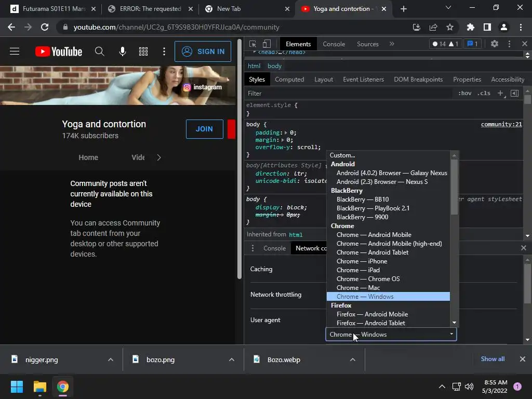Click the Filter styles input field
Screen dimensions: 532x399
click(x=350, y=94)
